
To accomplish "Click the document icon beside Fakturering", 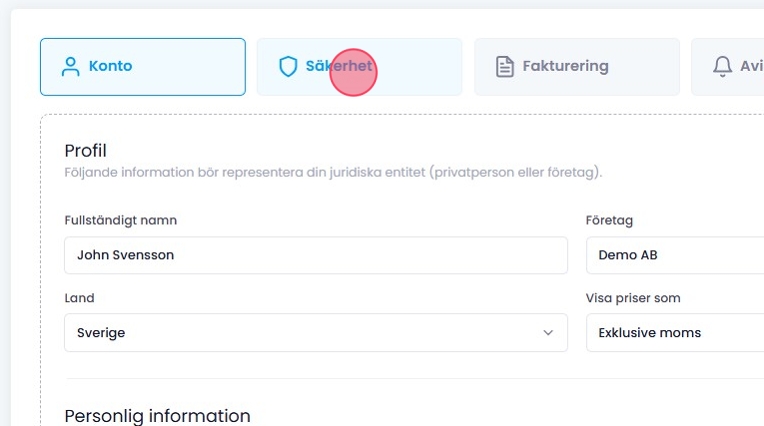I will coord(505,67).
